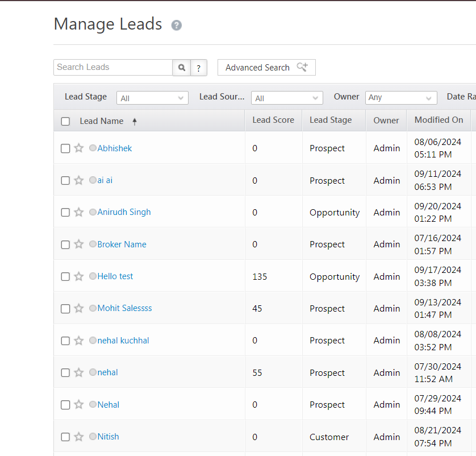Open the Abhishek lead link
The height and width of the screenshot is (456, 476).
click(x=114, y=148)
